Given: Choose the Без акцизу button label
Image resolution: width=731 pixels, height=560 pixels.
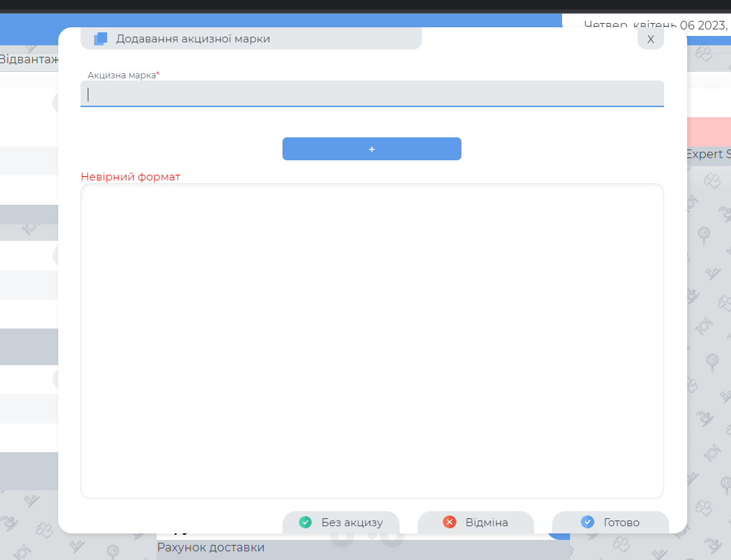Looking at the screenshot, I should [351, 523].
